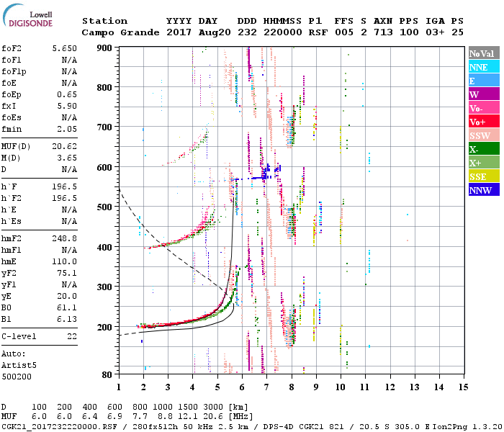Viewport: 504px width, 432px height.
Task: Click the 900 tick on height axis
Action: point(106,48)
